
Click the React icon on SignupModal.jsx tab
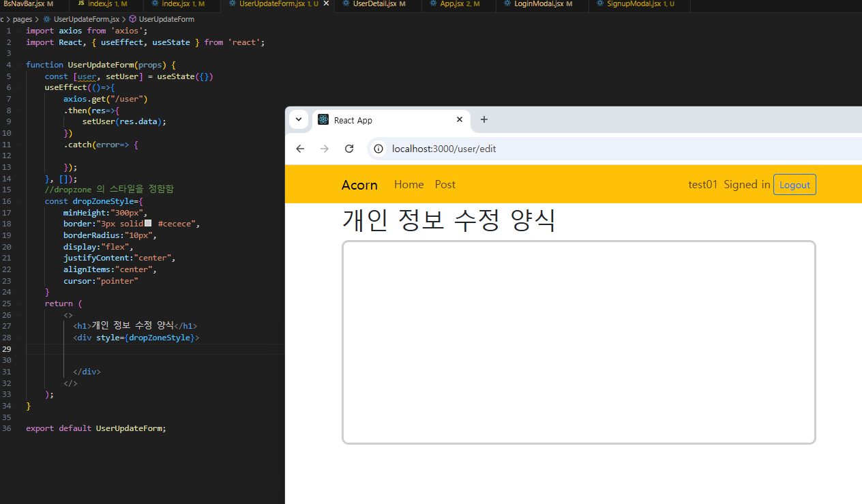[600, 4]
